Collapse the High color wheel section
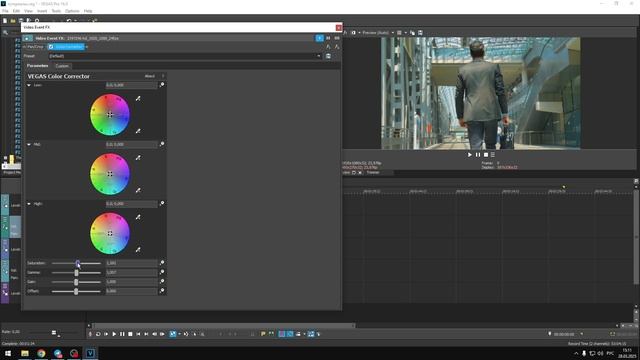The width and height of the screenshot is (640, 360). (x=29, y=204)
